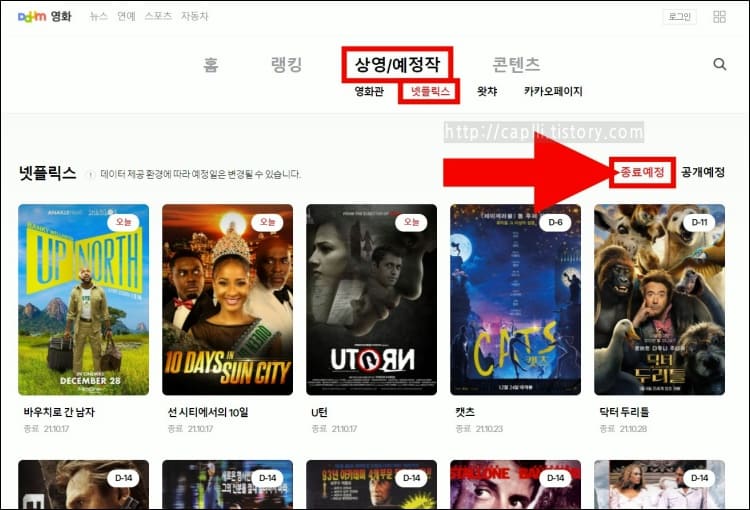This screenshot has width=750, height=510.
Task: Open the U-Turn movie poster
Action: [x=372, y=299]
